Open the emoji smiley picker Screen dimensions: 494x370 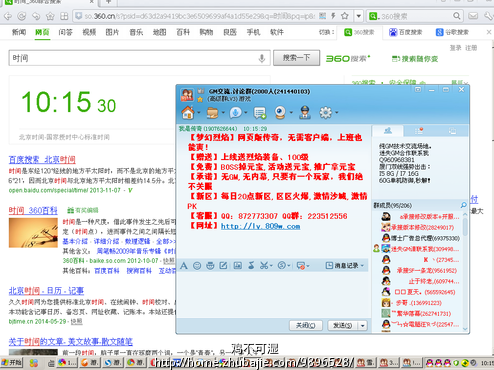click(x=197, y=266)
